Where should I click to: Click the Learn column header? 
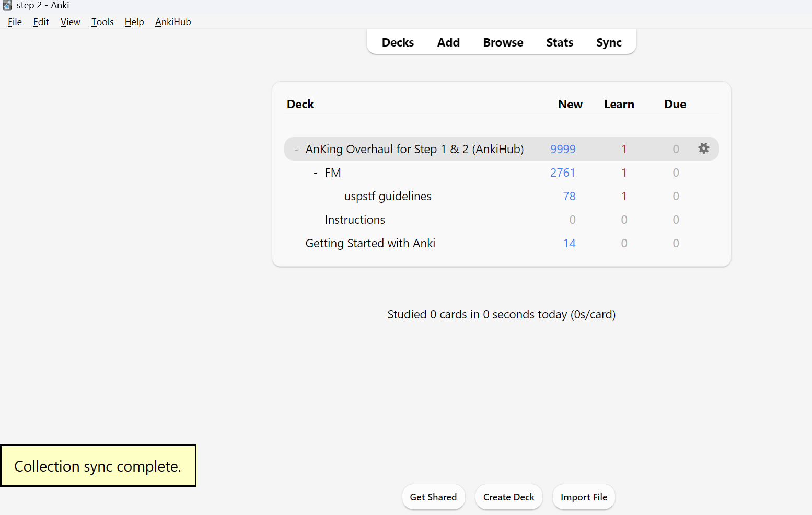click(x=619, y=104)
